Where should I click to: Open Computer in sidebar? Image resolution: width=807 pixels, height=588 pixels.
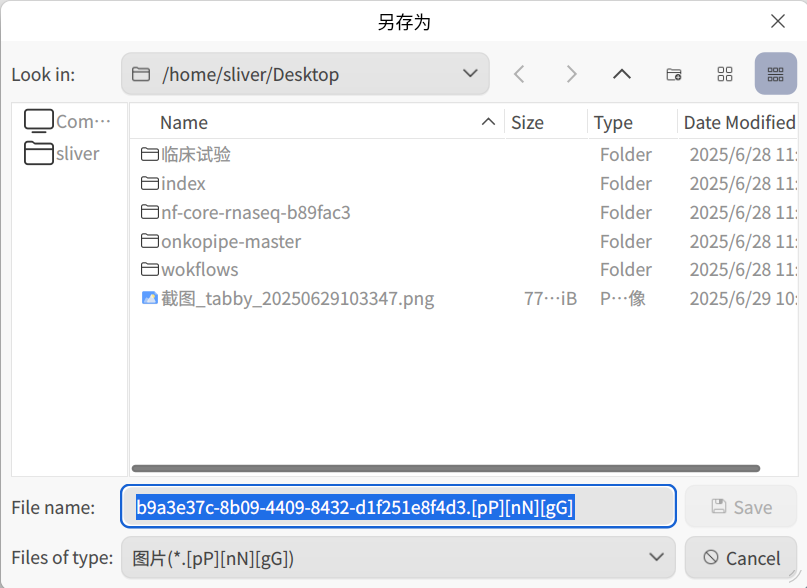click(x=67, y=121)
